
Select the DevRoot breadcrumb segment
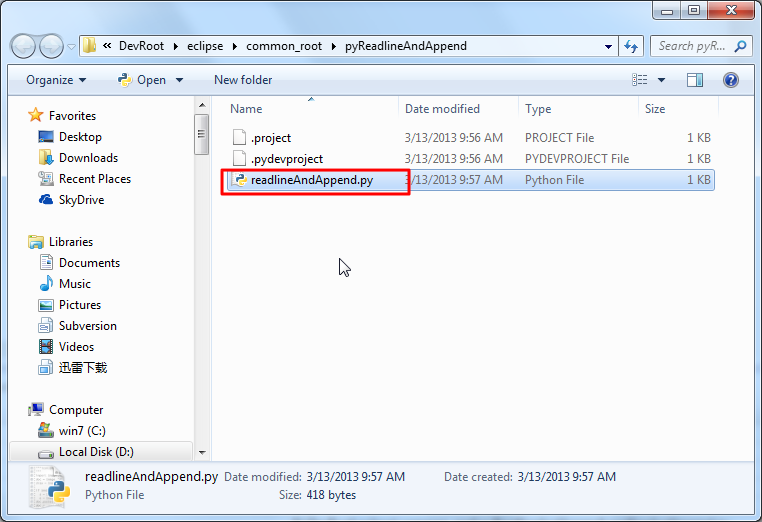tap(141, 46)
